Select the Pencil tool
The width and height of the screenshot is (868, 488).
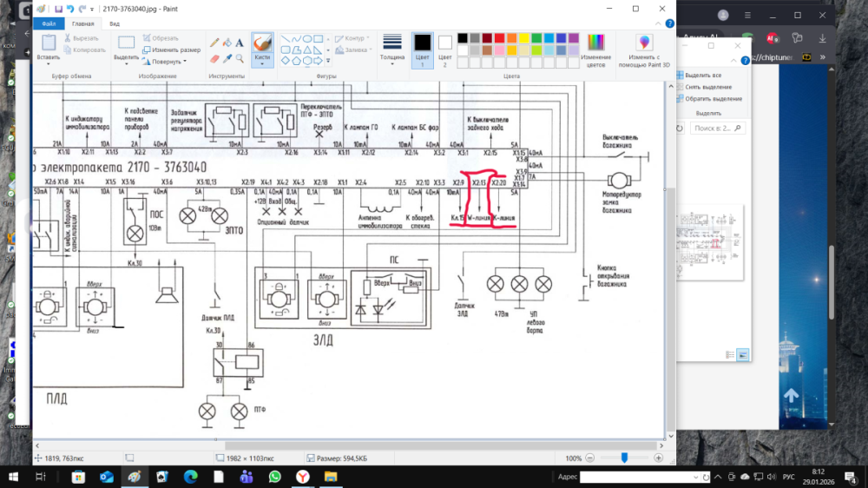click(214, 42)
